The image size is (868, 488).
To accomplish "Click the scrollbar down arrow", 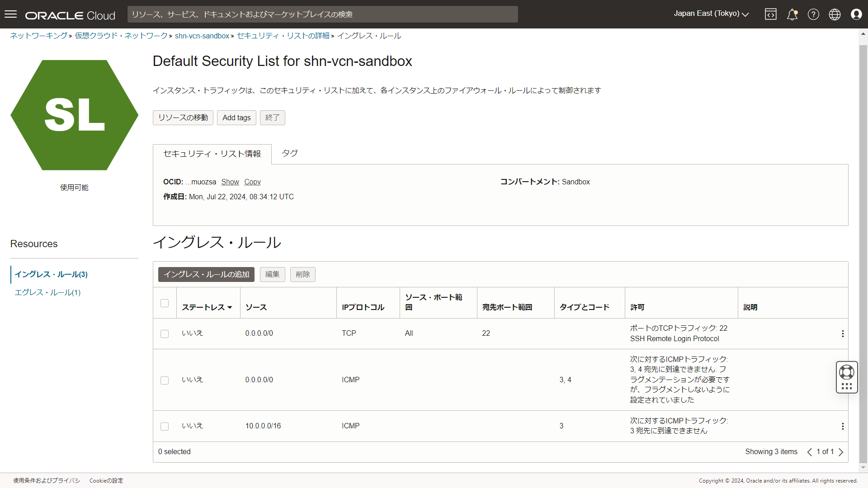I will coord(863,468).
